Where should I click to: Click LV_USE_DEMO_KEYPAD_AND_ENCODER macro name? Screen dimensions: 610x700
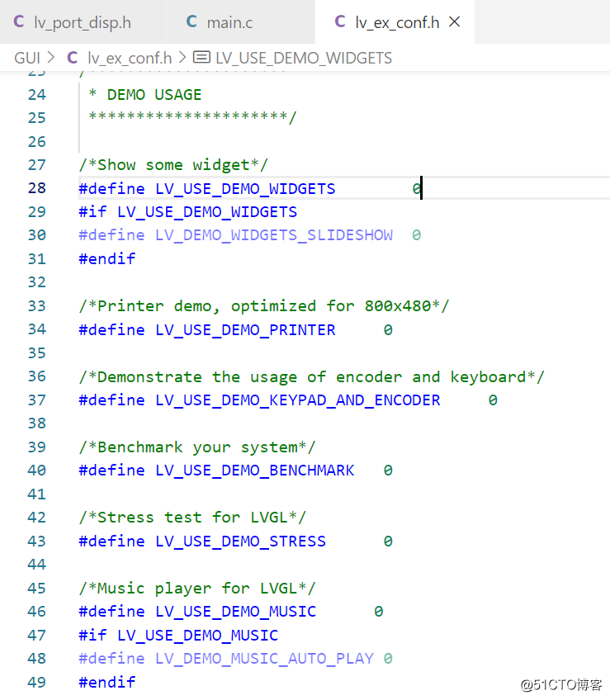pos(298,400)
